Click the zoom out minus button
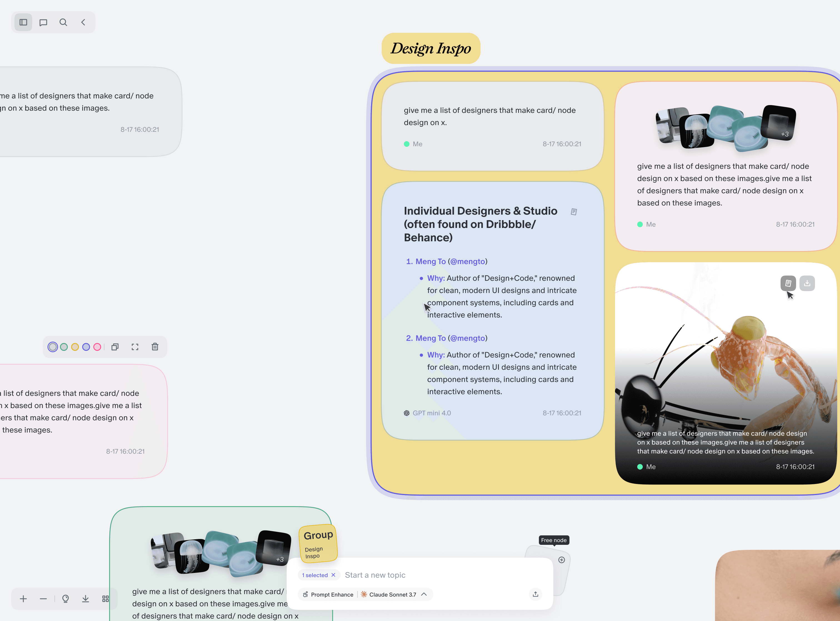840x621 pixels. [43, 598]
